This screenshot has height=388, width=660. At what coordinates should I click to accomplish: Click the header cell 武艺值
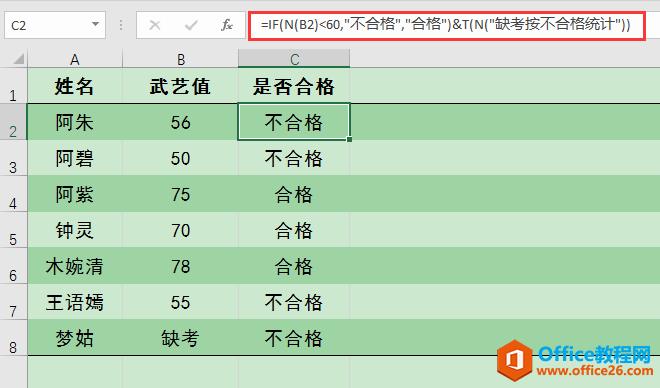pos(180,86)
